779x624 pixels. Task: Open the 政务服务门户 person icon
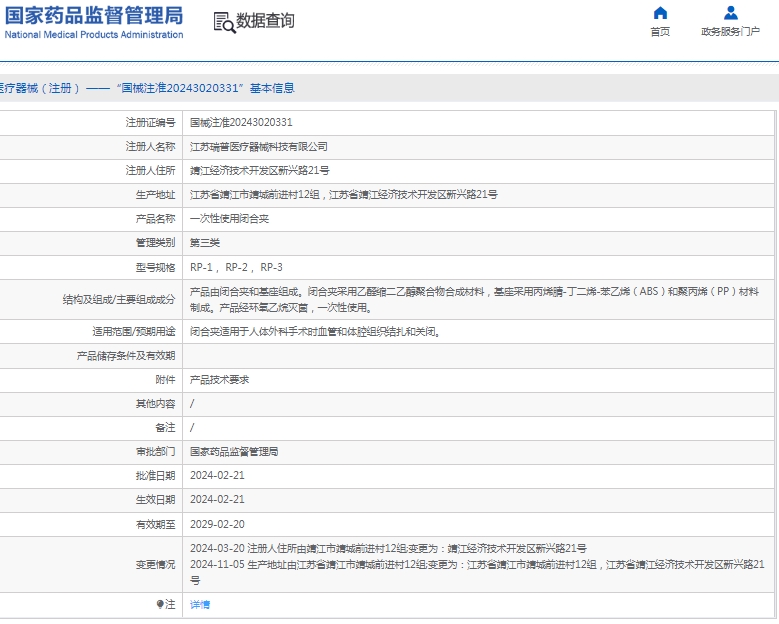[x=731, y=12]
